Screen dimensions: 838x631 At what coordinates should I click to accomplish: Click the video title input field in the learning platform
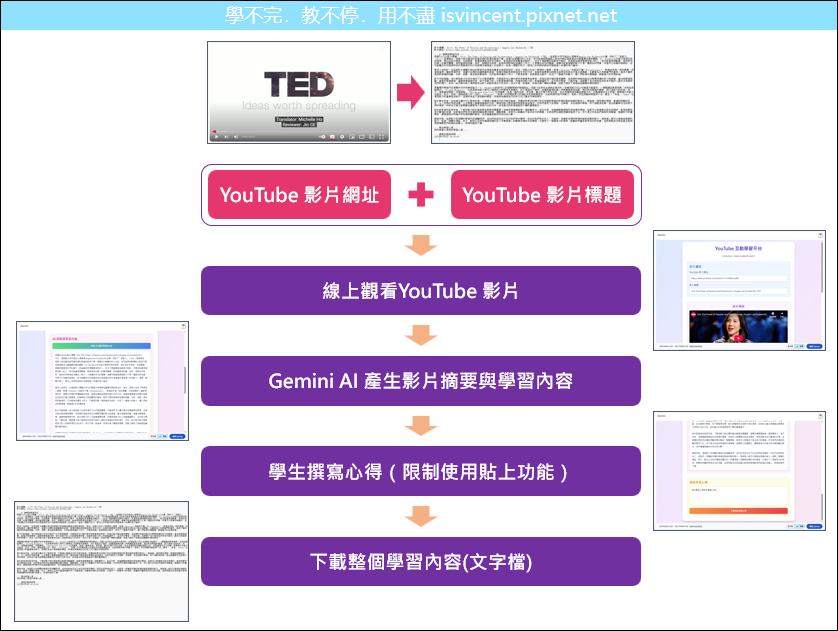coord(738,291)
